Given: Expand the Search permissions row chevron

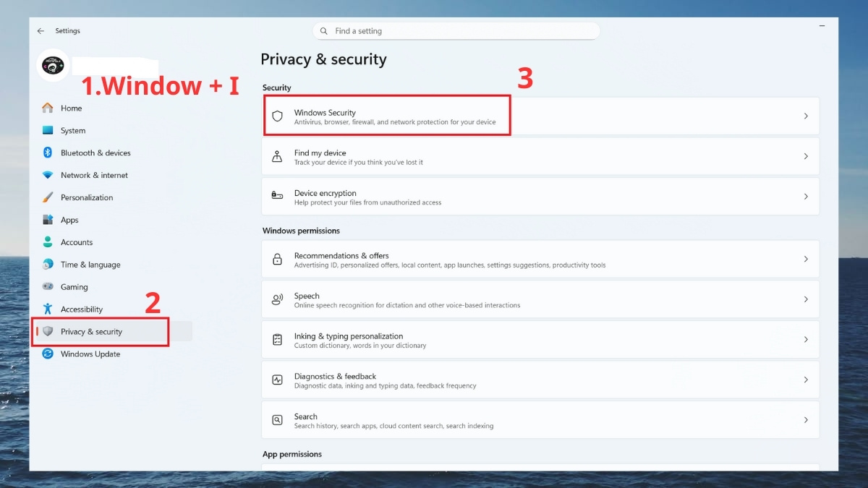Looking at the screenshot, I should [806, 420].
